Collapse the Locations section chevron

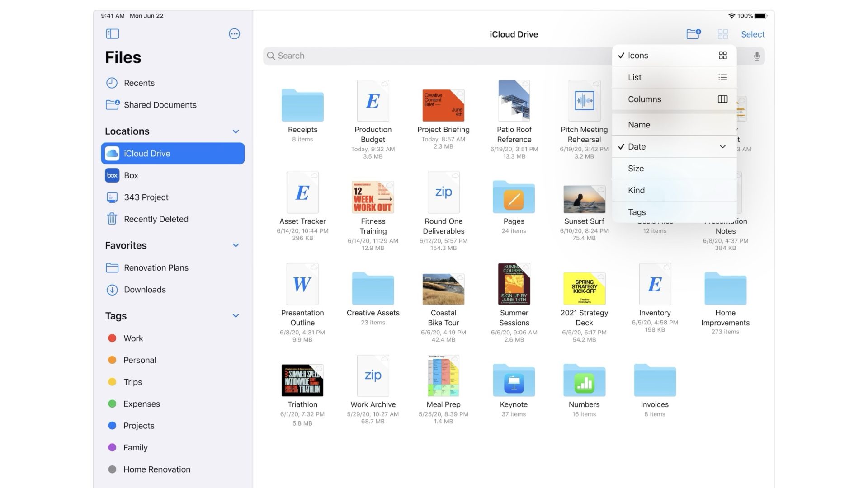point(236,131)
